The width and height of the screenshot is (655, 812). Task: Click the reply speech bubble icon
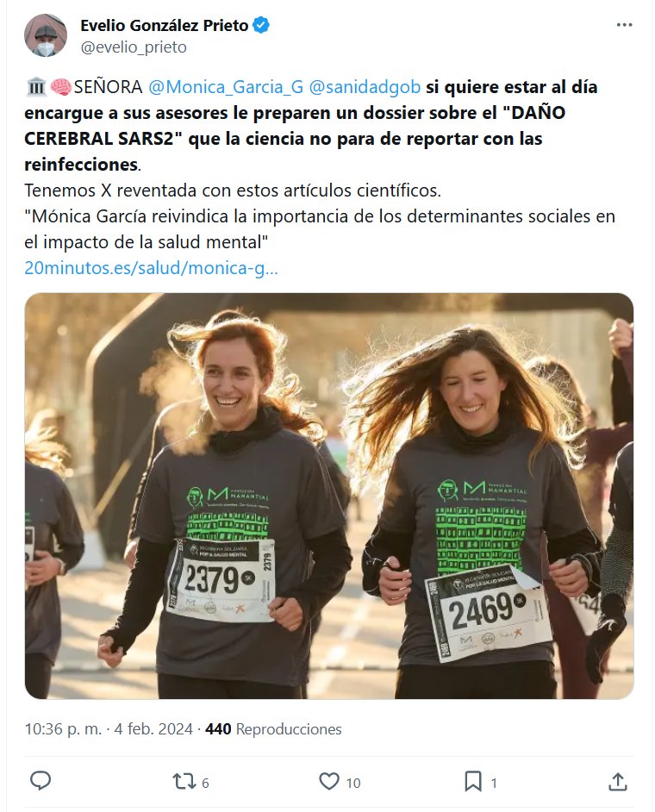41,781
